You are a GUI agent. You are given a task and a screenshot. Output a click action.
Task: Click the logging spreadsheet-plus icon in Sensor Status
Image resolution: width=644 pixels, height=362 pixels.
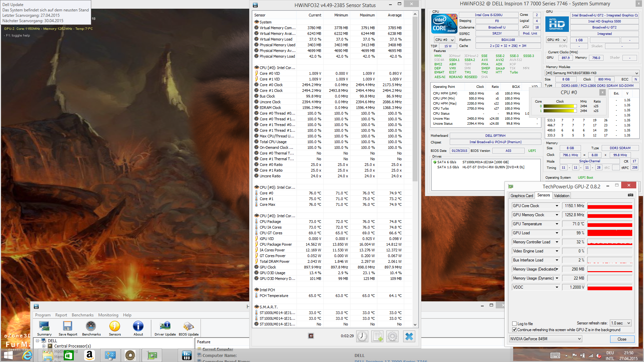[378, 336]
